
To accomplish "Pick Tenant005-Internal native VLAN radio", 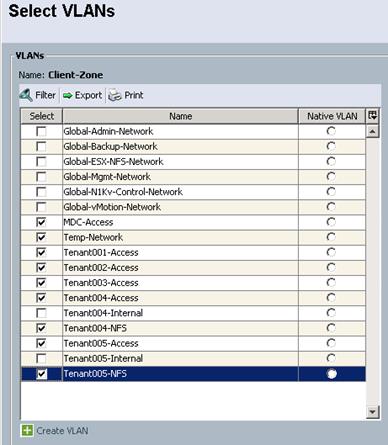I will (x=331, y=358).
